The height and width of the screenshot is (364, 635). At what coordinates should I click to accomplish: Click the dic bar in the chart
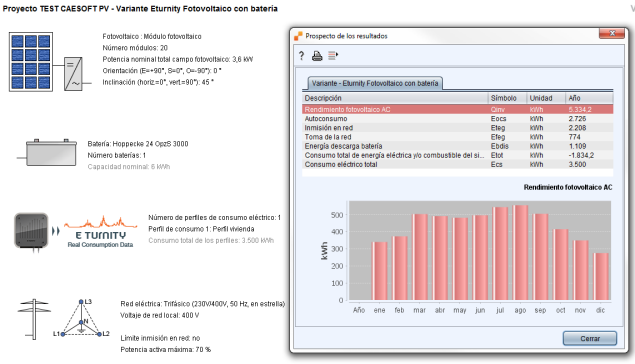pos(601,277)
